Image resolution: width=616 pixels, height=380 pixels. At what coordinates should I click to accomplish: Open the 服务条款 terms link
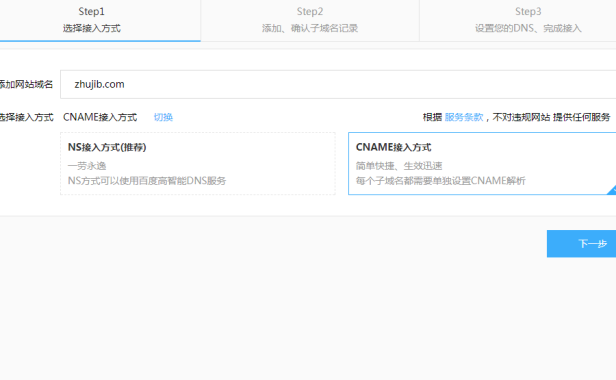464,117
